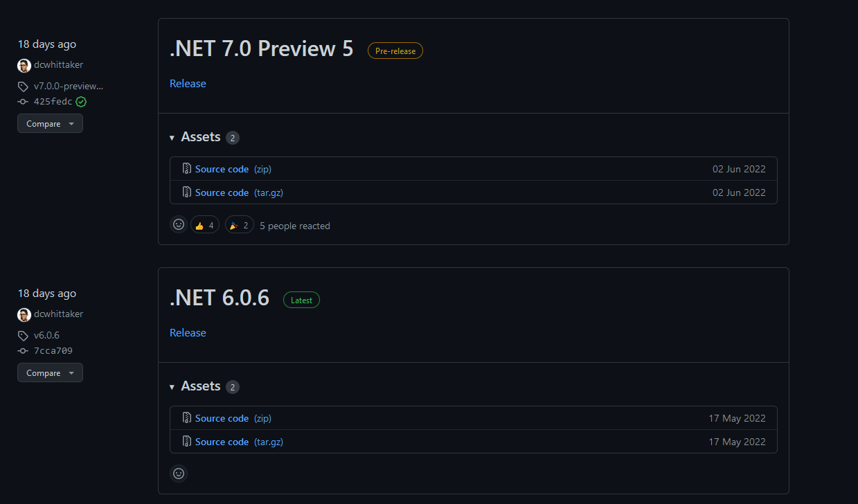Open dcwhittaker avatar on Preview 5 release
Screen dimensions: 858x504
pyautogui.click(x=24, y=66)
